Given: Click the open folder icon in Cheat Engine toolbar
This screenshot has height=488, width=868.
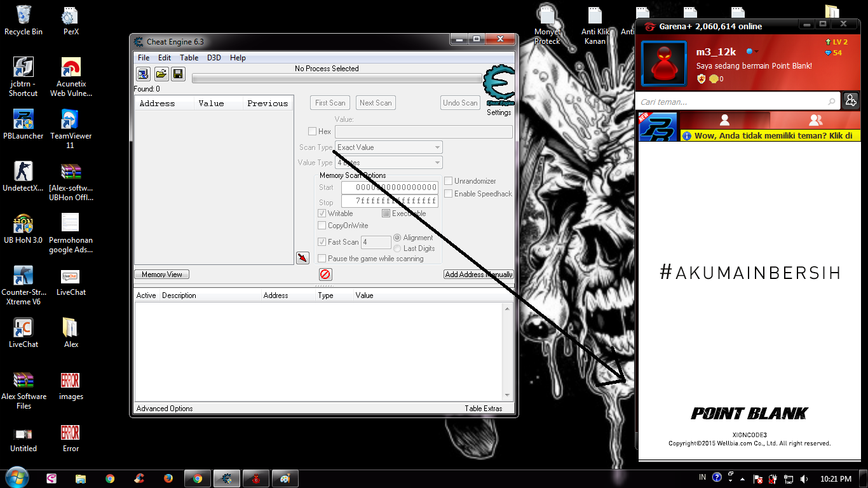Looking at the screenshot, I should 161,74.
